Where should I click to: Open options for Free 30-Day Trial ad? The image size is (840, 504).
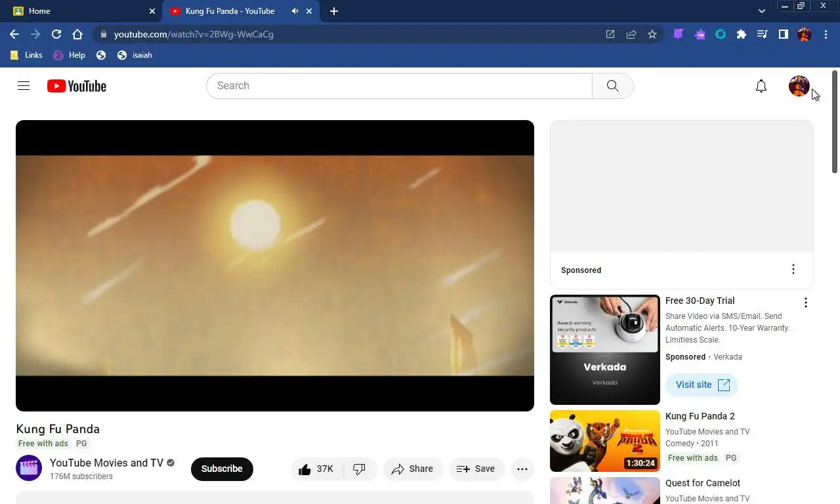[806, 303]
